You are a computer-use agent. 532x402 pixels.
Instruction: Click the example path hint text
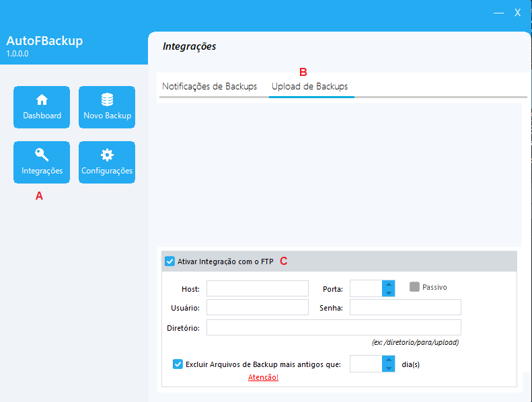pyautogui.click(x=415, y=342)
